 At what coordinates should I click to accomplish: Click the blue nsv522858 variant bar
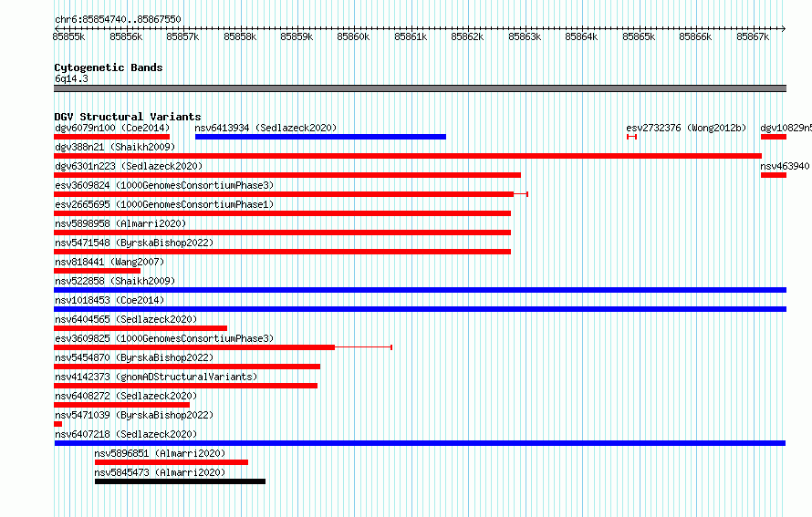click(420, 290)
